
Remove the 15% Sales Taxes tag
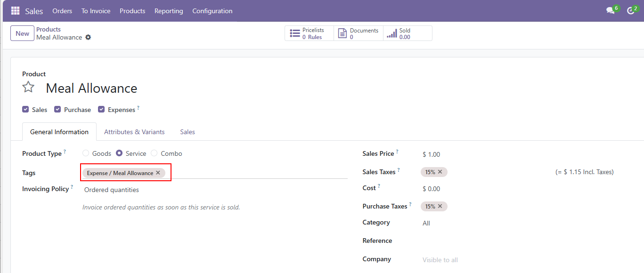(440, 172)
